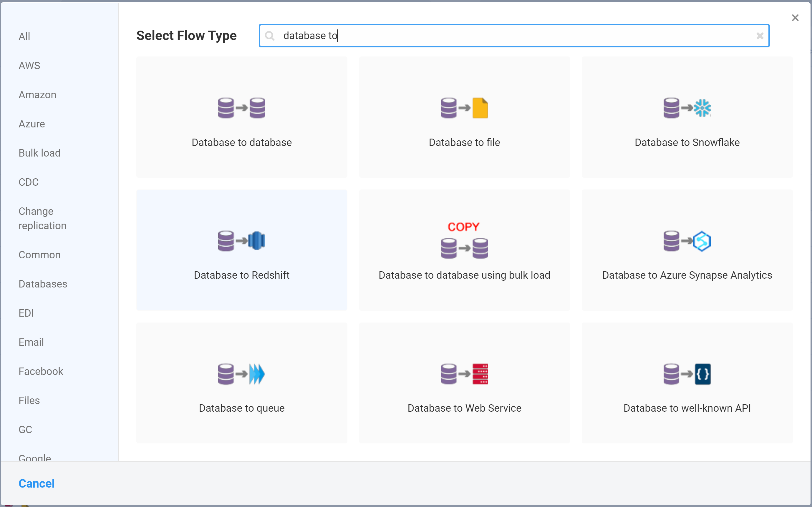Select Database to well-known API icon
Image resolution: width=812 pixels, height=507 pixels.
[x=687, y=374]
